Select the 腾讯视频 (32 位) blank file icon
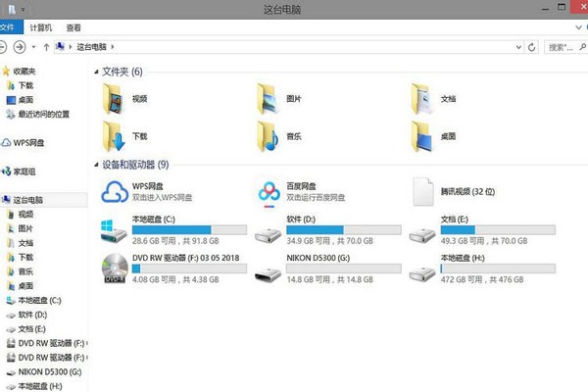The height and width of the screenshot is (392, 588). (x=423, y=192)
